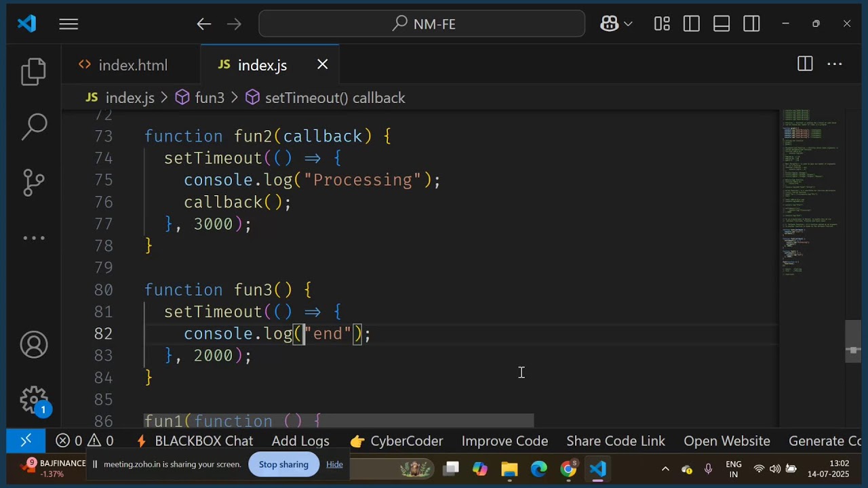Open the Copilot dropdown arrow
The width and height of the screenshot is (868, 488).
click(x=628, y=24)
